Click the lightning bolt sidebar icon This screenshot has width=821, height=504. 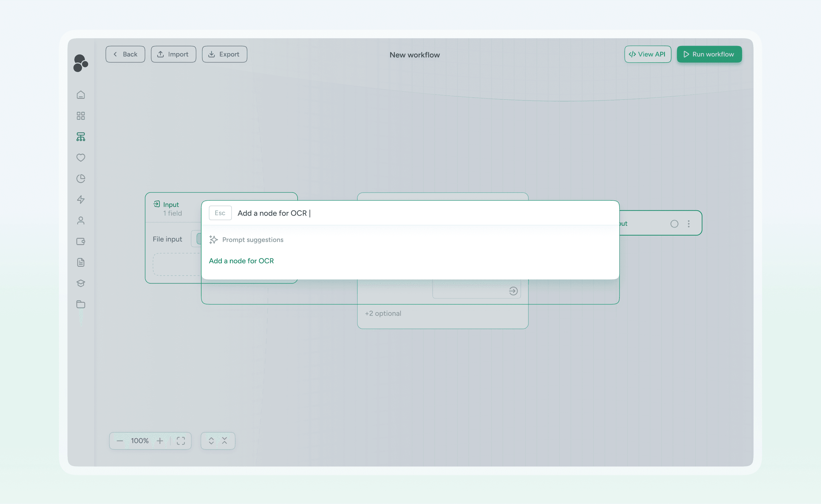tap(81, 199)
